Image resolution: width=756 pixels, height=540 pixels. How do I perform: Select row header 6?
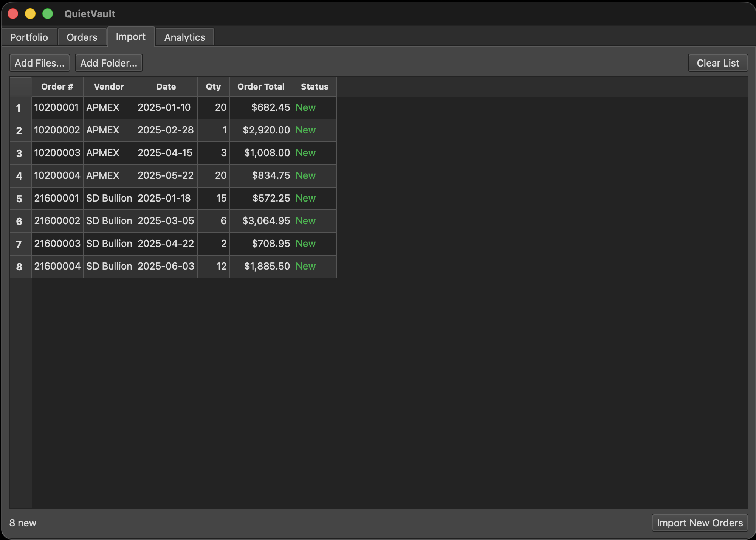click(20, 221)
